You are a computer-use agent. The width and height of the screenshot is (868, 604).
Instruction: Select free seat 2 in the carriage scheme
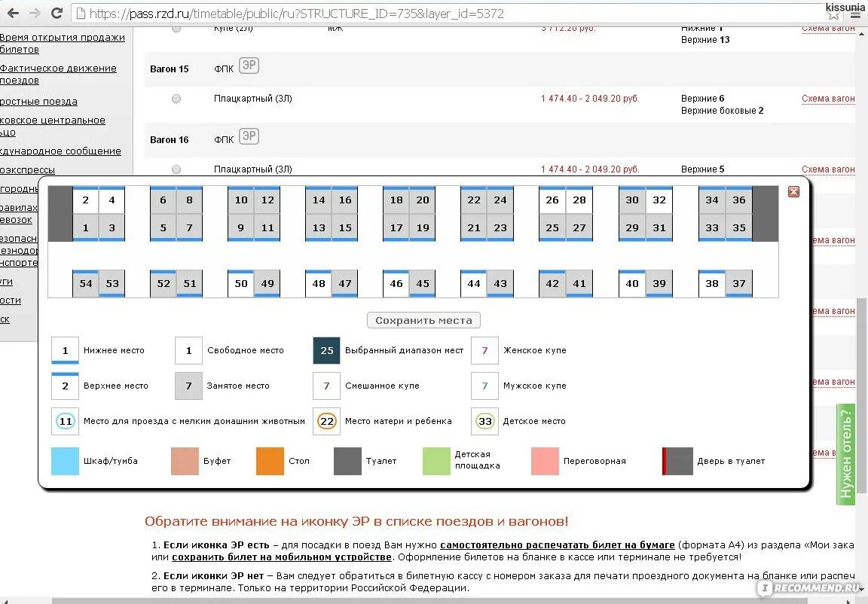click(x=86, y=200)
